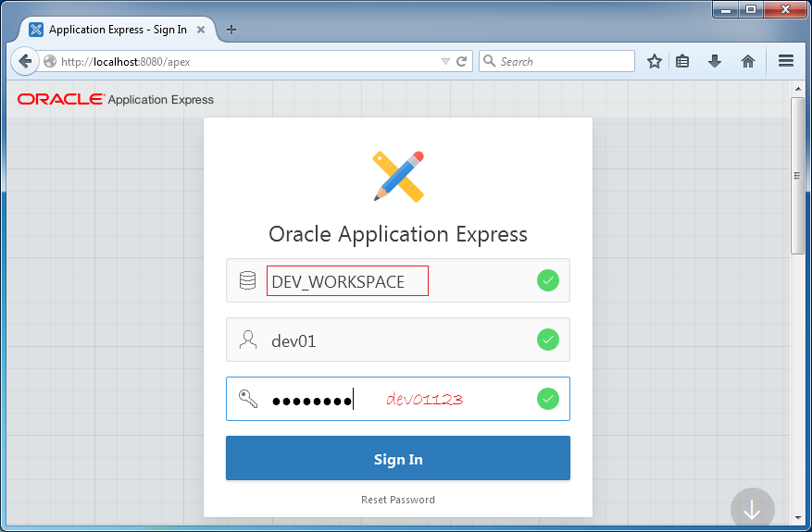Open the Firefox hamburger menu
The width and height of the screenshot is (812, 532).
pyautogui.click(x=786, y=61)
